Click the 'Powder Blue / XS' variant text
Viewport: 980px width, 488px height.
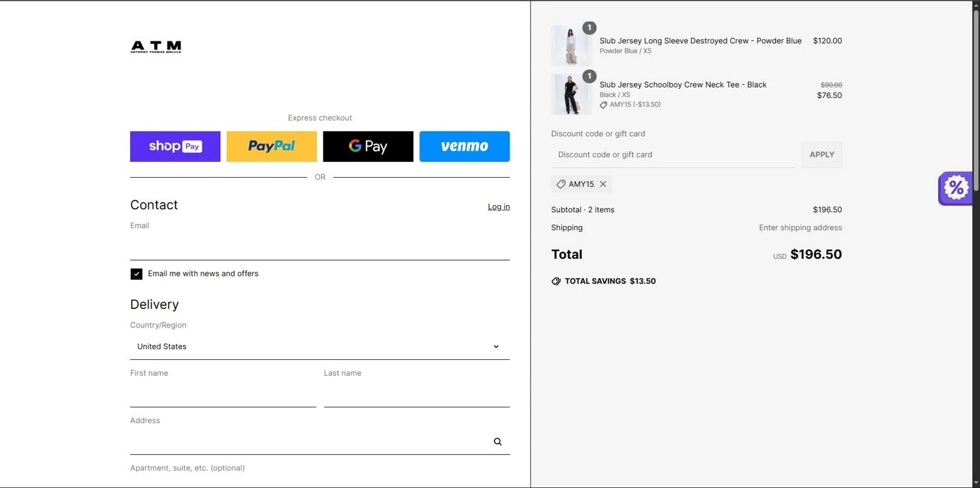click(x=625, y=51)
